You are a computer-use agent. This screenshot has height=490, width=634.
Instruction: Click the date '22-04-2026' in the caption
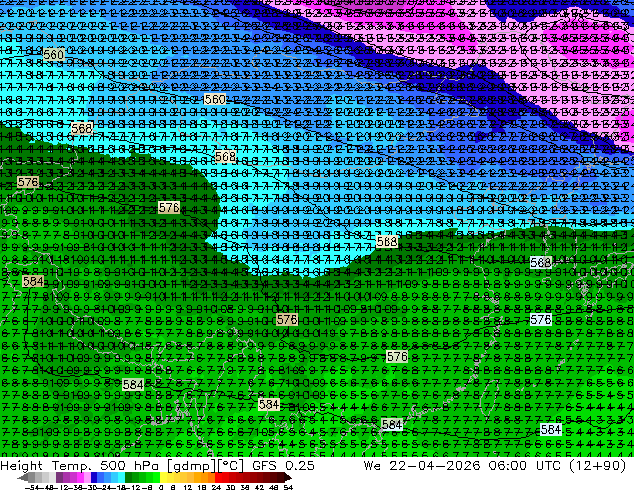[435, 465]
